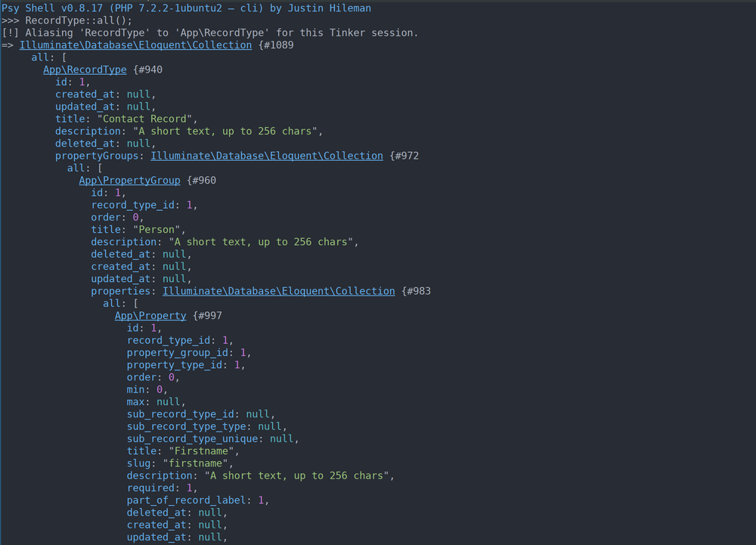
Task: Click the property_type_id: 1 line
Action: [x=186, y=365]
